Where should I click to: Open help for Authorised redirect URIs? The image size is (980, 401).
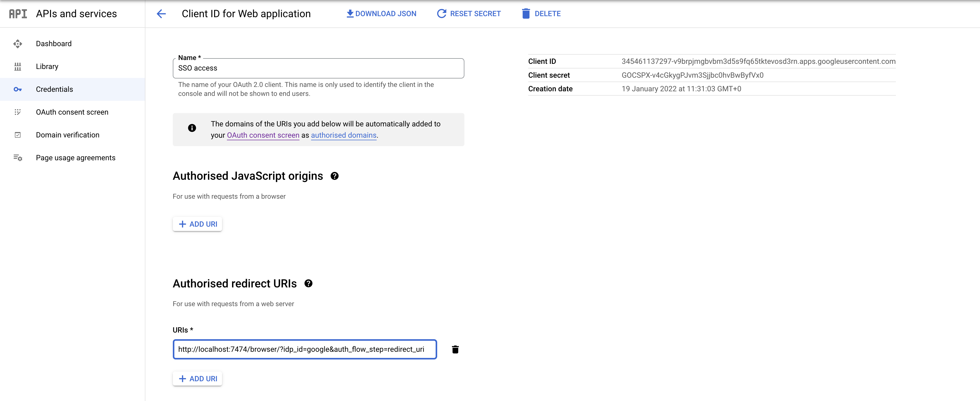(x=308, y=283)
